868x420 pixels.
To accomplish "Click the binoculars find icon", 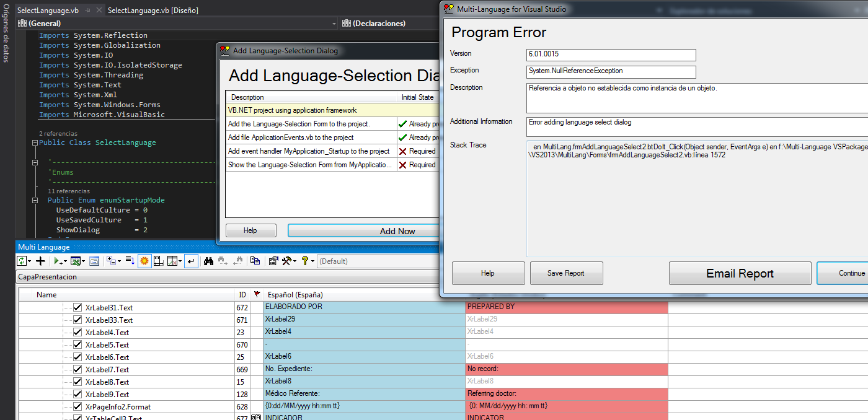I will click(208, 261).
